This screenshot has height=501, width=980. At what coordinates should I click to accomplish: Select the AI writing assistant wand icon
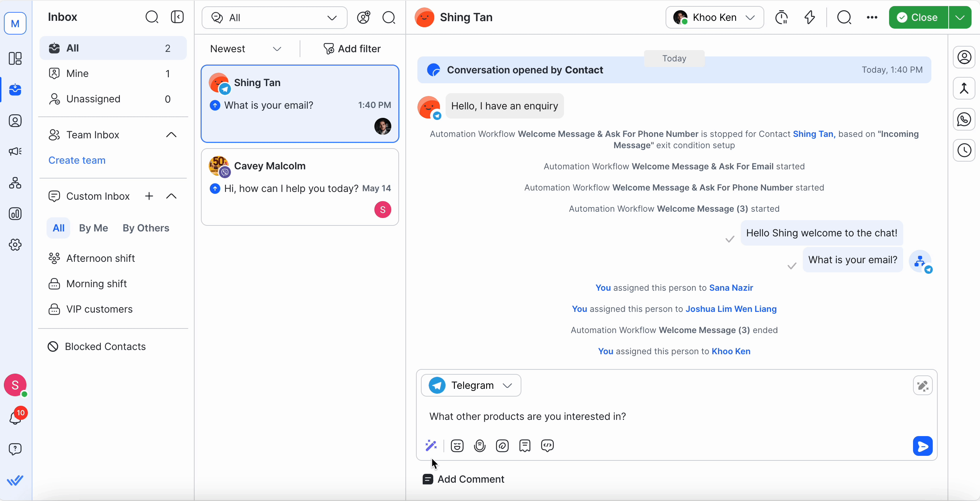431,446
